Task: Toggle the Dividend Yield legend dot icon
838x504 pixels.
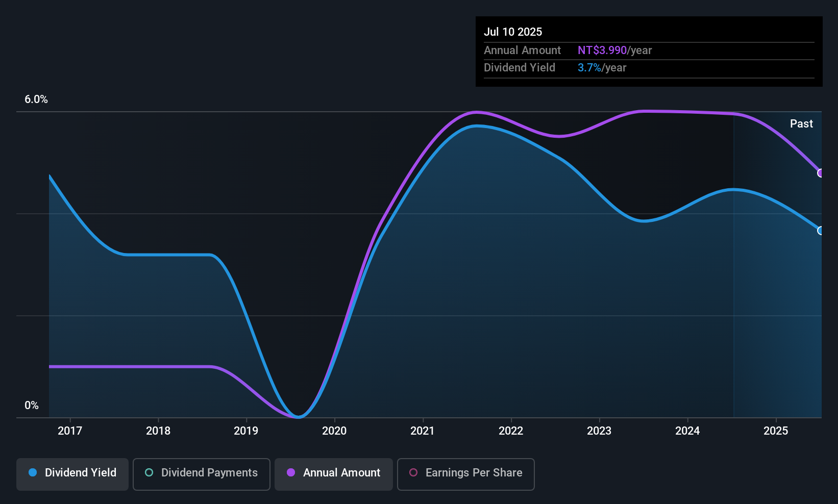Action: click(32, 473)
